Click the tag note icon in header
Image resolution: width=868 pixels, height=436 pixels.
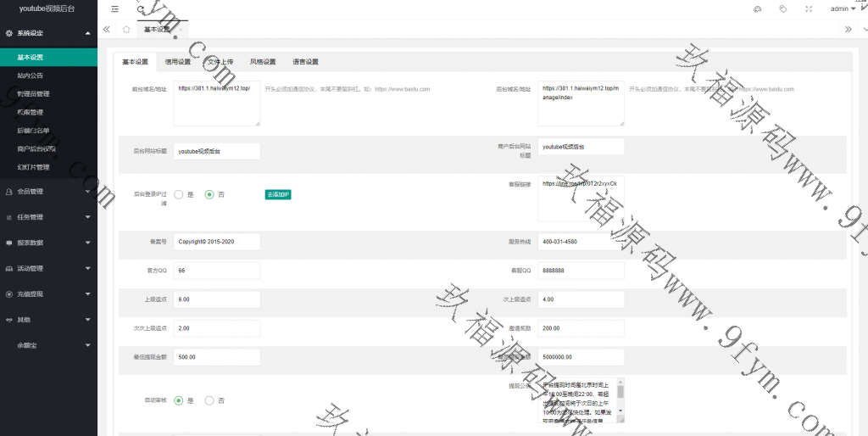782,8
